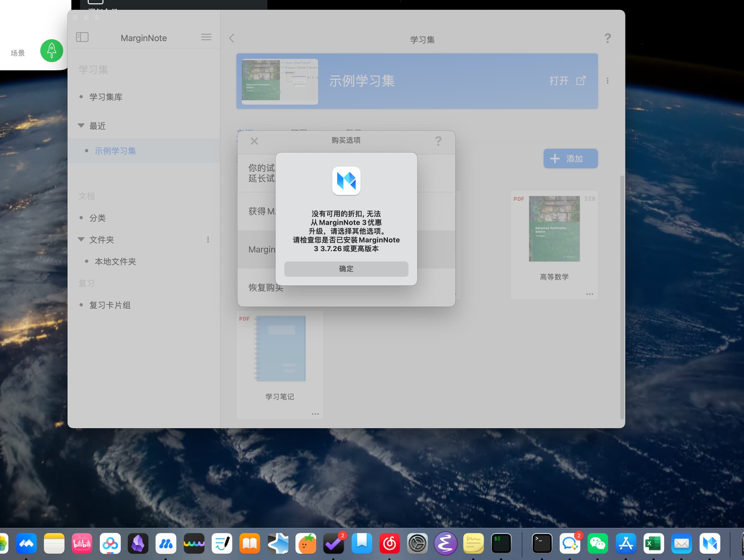The height and width of the screenshot is (560, 744).
Task: Close the 购买选项 panel with X
Action: click(x=254, y=141)
